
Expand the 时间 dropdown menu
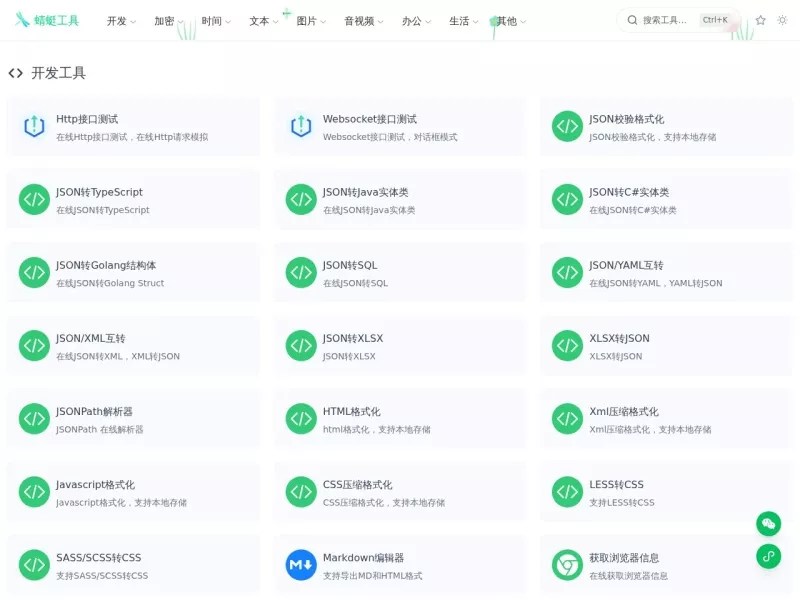coord(216,21)
